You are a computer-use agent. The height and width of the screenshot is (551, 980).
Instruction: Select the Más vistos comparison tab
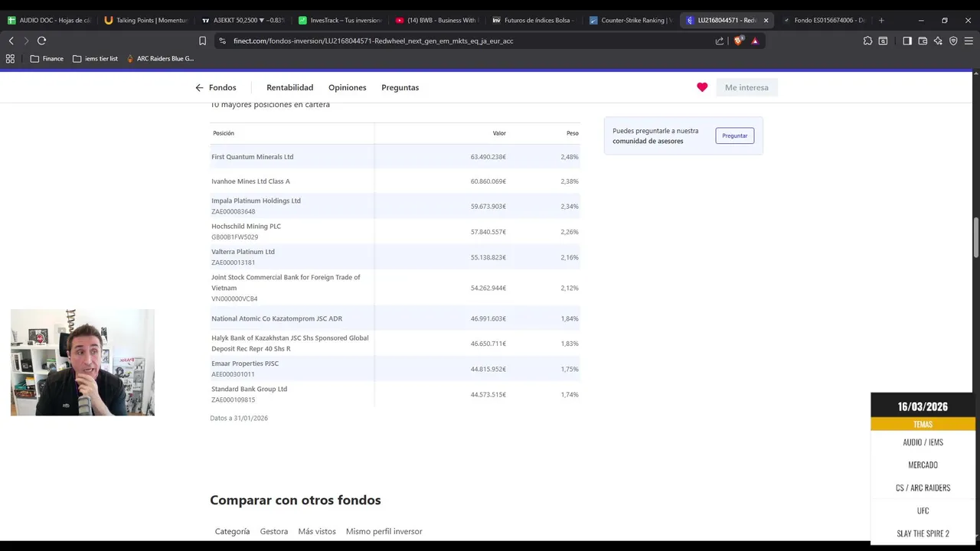pyautogui.click(x=317, y=531)
